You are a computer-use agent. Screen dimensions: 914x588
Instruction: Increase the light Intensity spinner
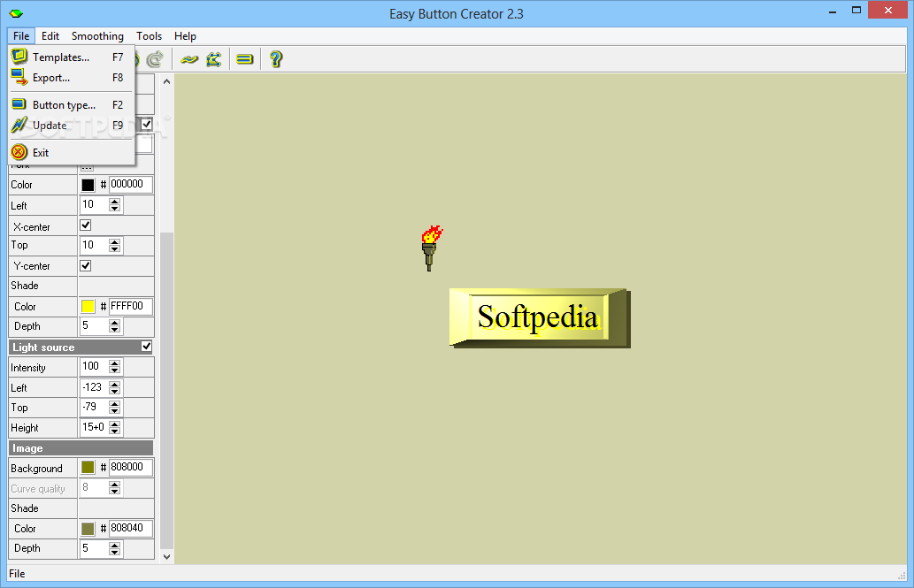click(x=115, y=363)
